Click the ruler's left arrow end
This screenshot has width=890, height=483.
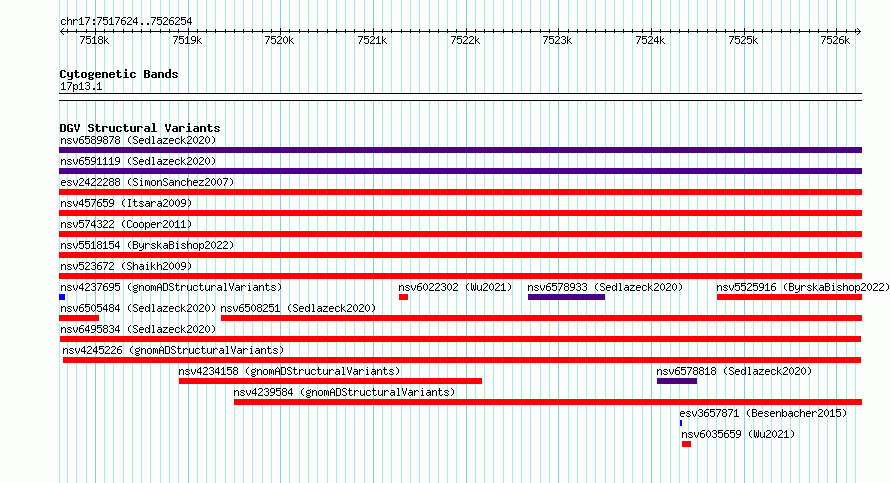click(x=62, y=32)
